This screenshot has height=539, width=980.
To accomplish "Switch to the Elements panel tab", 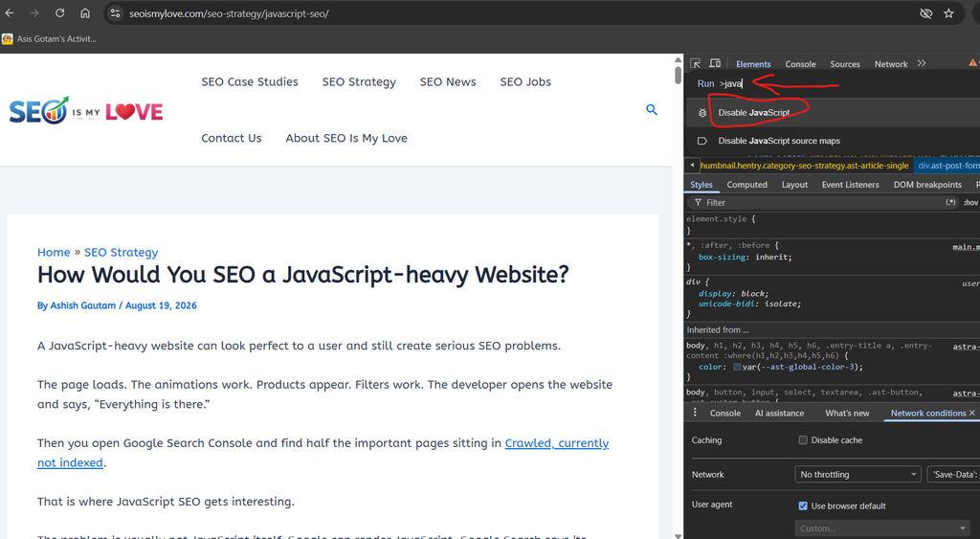I will 753,64.
